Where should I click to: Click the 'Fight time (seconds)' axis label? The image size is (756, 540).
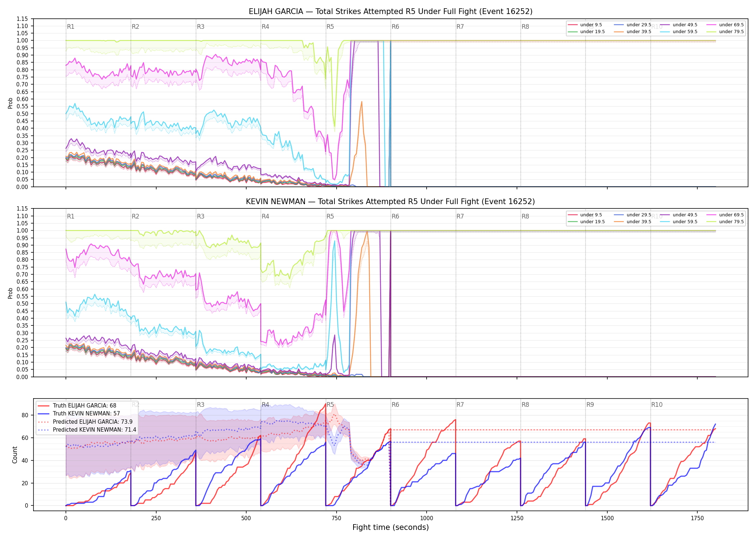tap(391, 527)
